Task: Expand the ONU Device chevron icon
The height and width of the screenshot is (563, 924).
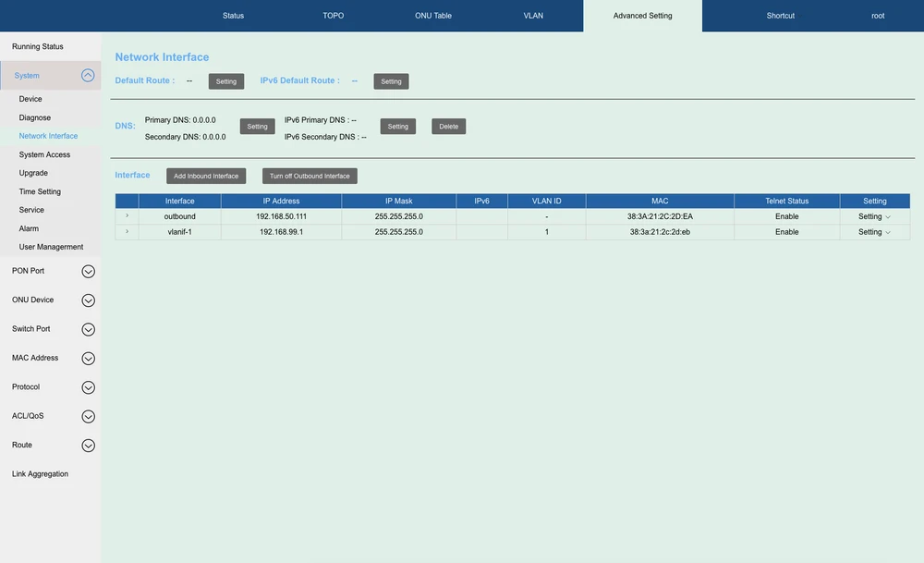Action: click(88, 300)
